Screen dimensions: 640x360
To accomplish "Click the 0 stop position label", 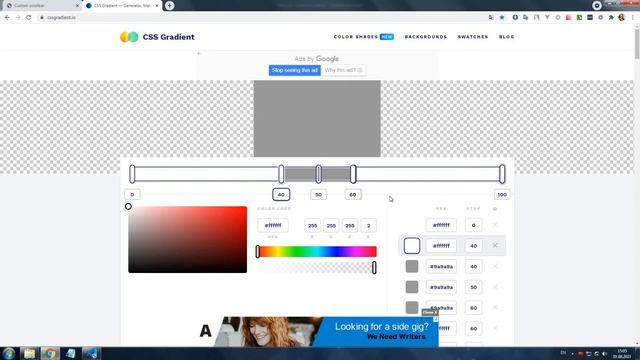I will pos(132,195).
